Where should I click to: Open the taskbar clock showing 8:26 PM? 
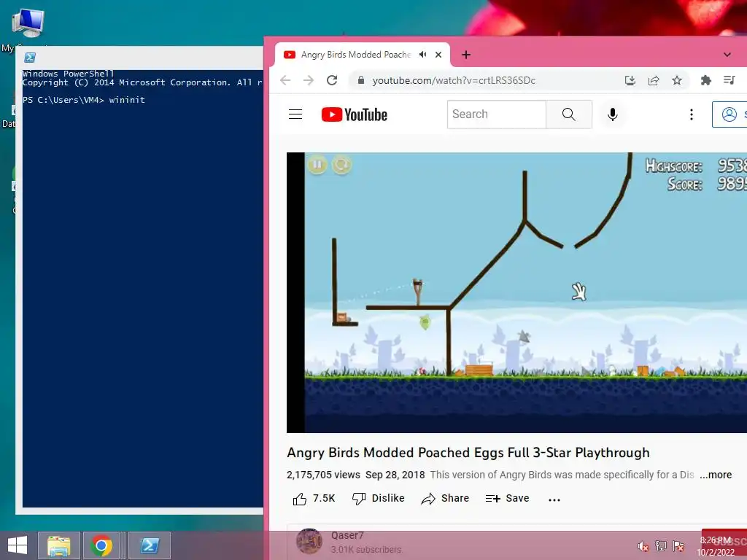click(716, 546)
